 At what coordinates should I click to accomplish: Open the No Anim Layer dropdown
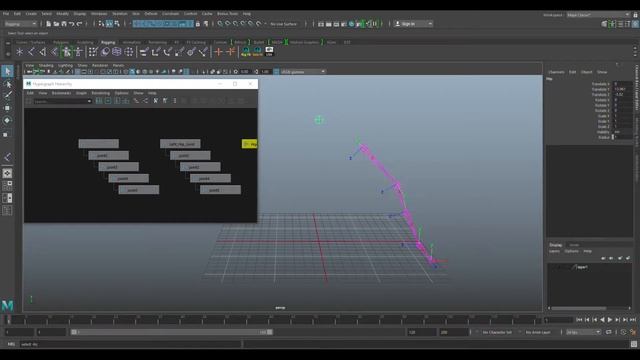pyautogui.click(x=538, y=332)
